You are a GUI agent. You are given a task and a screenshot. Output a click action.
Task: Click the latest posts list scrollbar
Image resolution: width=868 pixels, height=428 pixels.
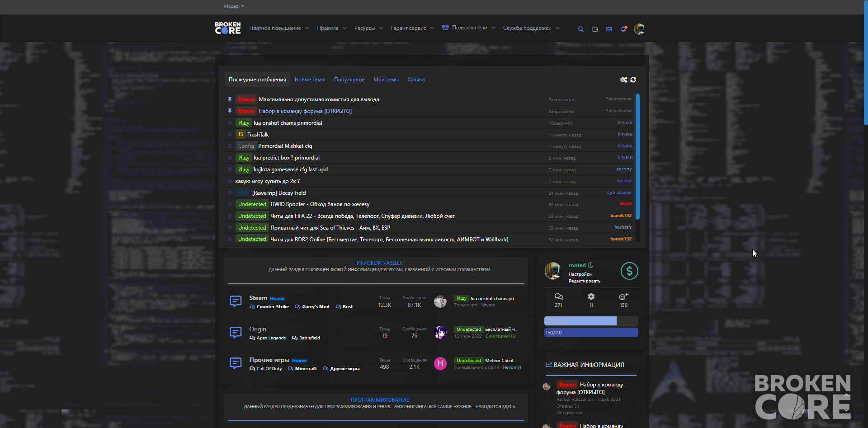click(x=637, y=156)
